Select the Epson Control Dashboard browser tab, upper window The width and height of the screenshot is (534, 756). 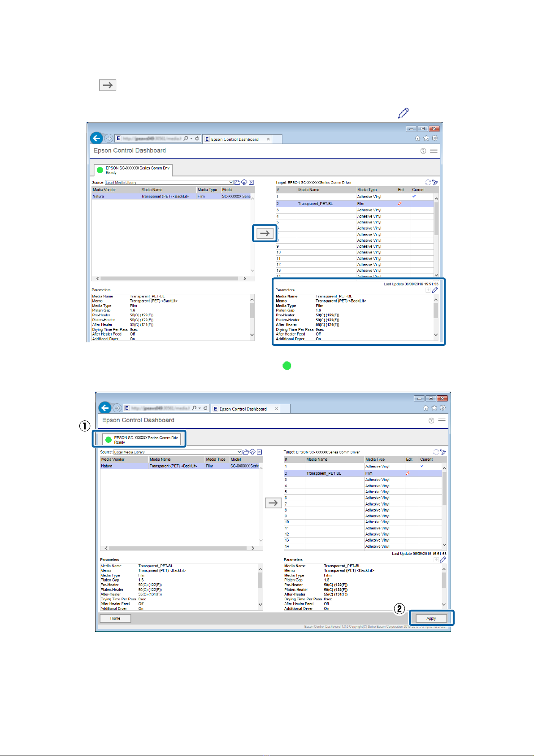237,139
